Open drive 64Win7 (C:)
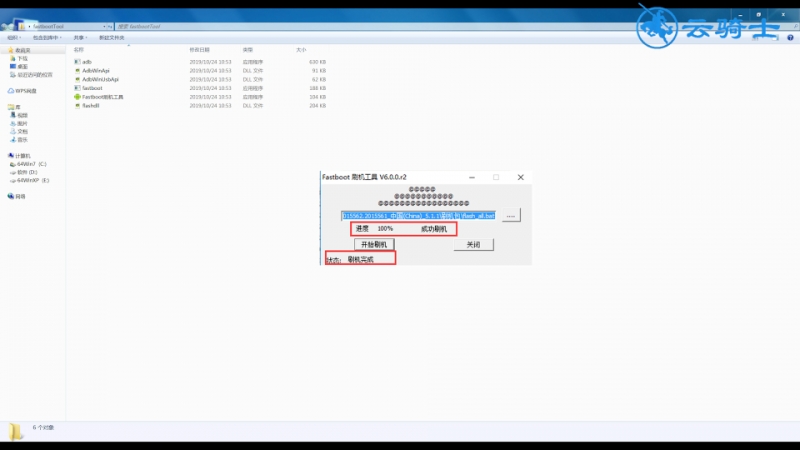800x450 pixels. [29, 164]
